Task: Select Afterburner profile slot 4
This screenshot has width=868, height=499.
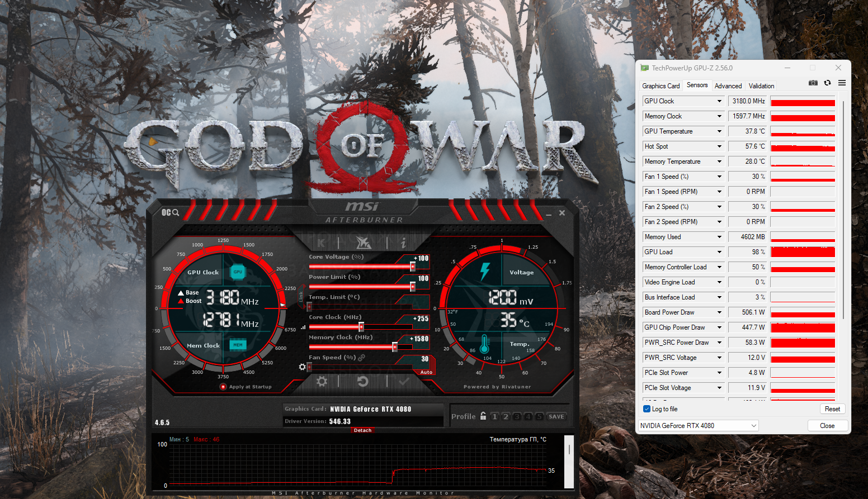Action: point(528,417)
